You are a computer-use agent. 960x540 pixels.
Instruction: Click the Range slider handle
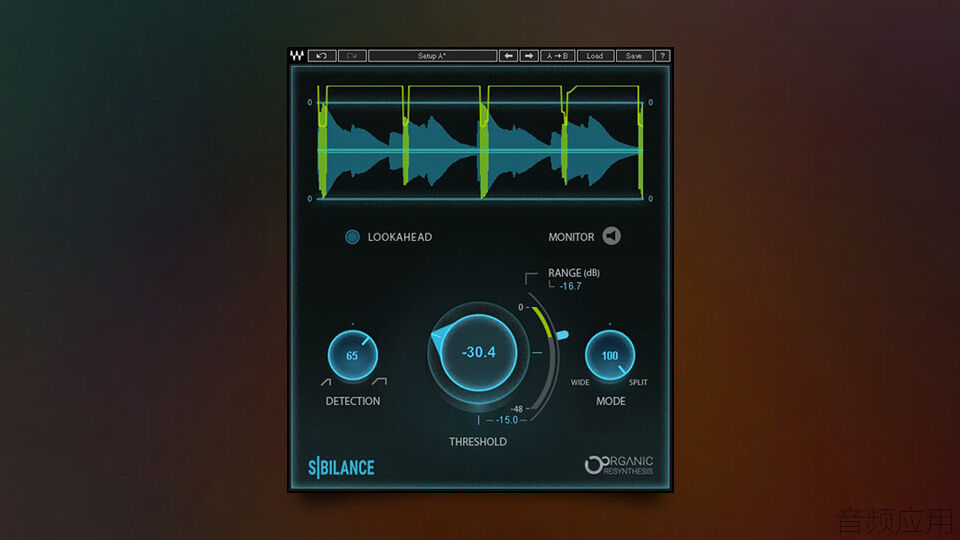point(561,335)
